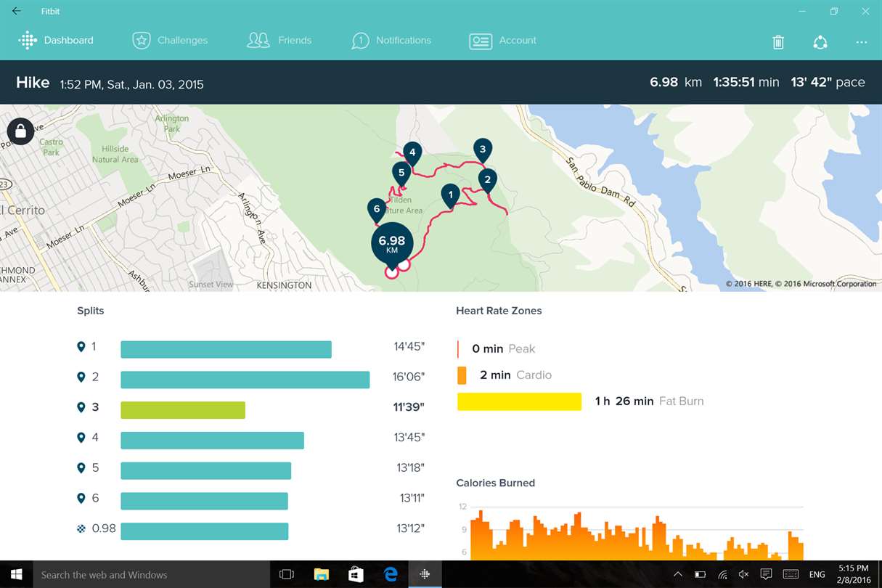
Task: Select map marker 2 on route
Action: click(487, 180)
